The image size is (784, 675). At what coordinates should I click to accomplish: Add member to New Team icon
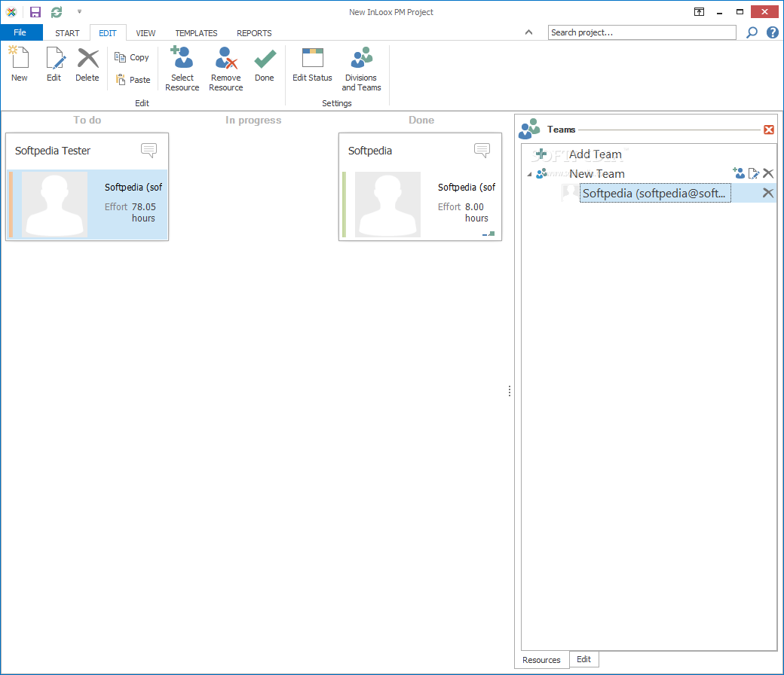(738, 173)
